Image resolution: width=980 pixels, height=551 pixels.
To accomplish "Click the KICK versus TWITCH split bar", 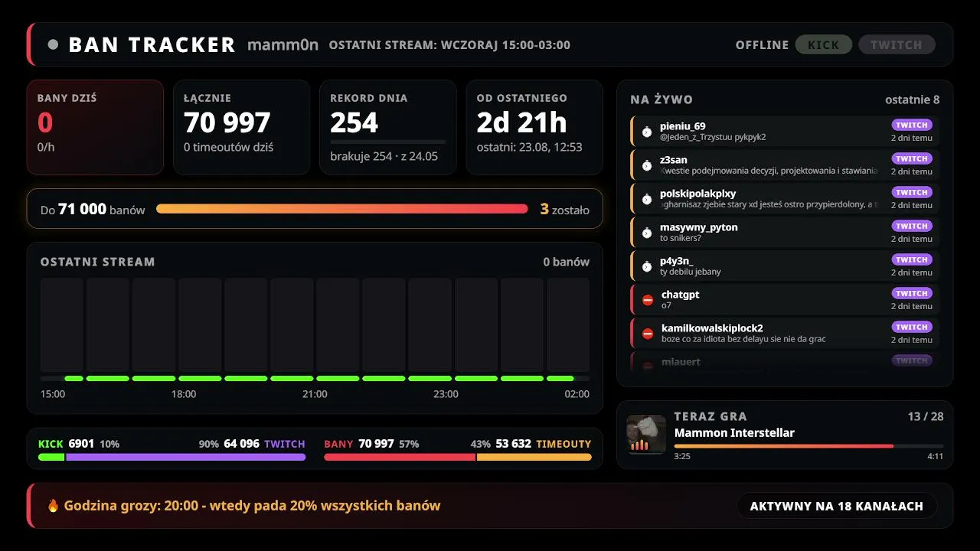I will (x=172, y=457).
